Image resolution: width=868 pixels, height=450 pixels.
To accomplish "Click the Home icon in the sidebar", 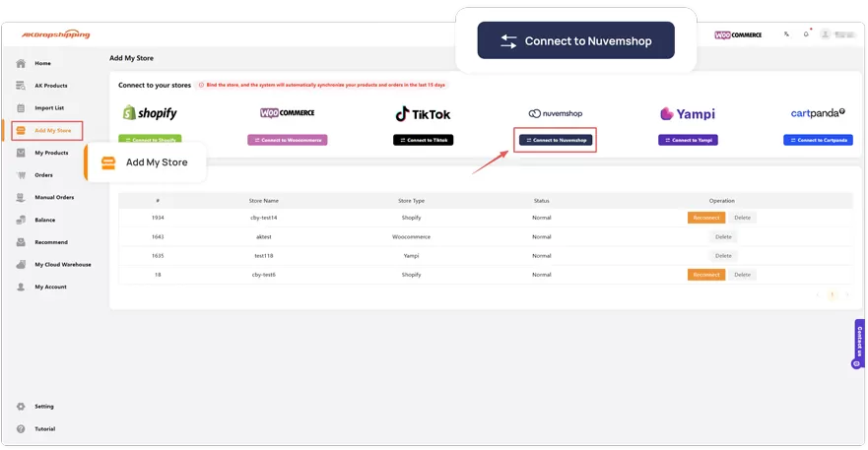I will 22,63.
